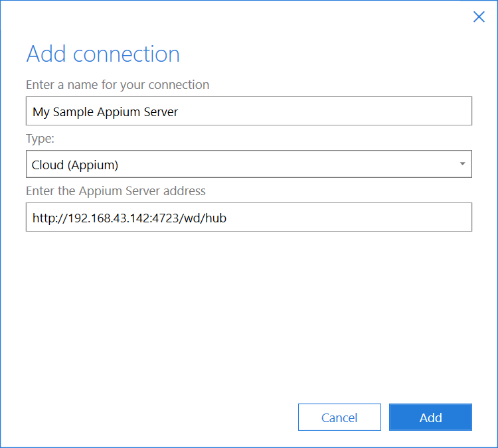The image size is (498, 448).
Task: Click 'Enter a name for your connection' label
Action: 118,85
